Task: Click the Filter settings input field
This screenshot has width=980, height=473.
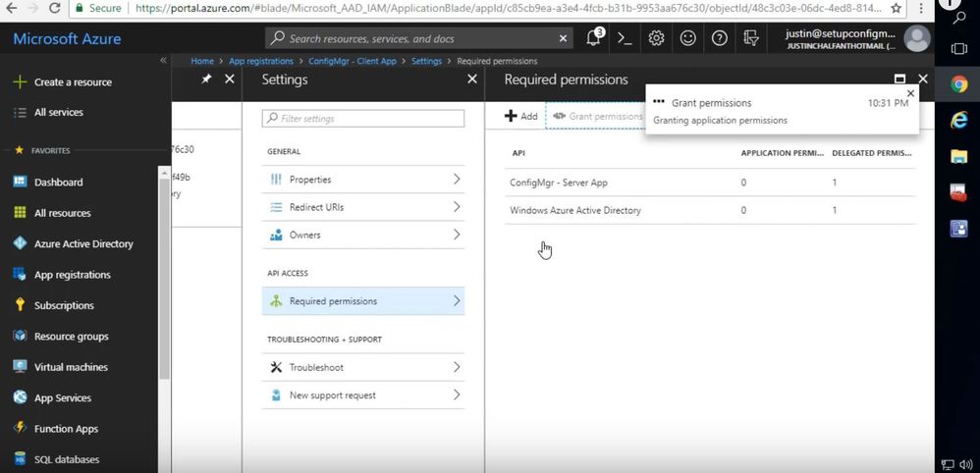Action: click(363, 119)
